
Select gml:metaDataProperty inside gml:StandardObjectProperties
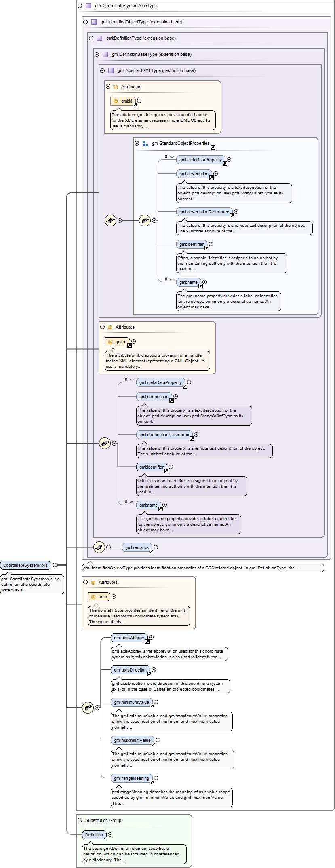pos(200,160)
